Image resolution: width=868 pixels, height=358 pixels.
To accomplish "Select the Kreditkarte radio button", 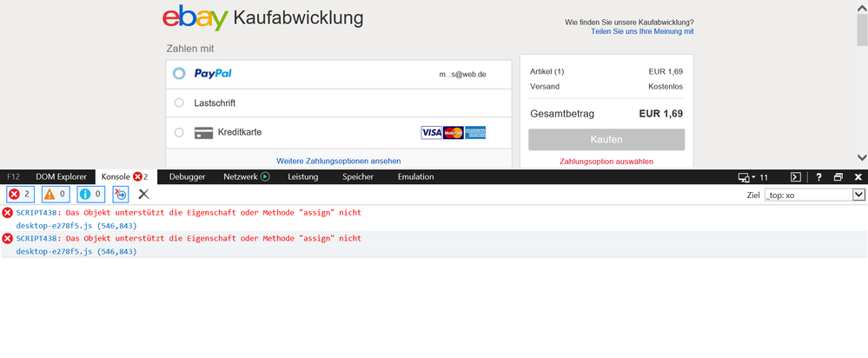I will (x=179, y=132).
